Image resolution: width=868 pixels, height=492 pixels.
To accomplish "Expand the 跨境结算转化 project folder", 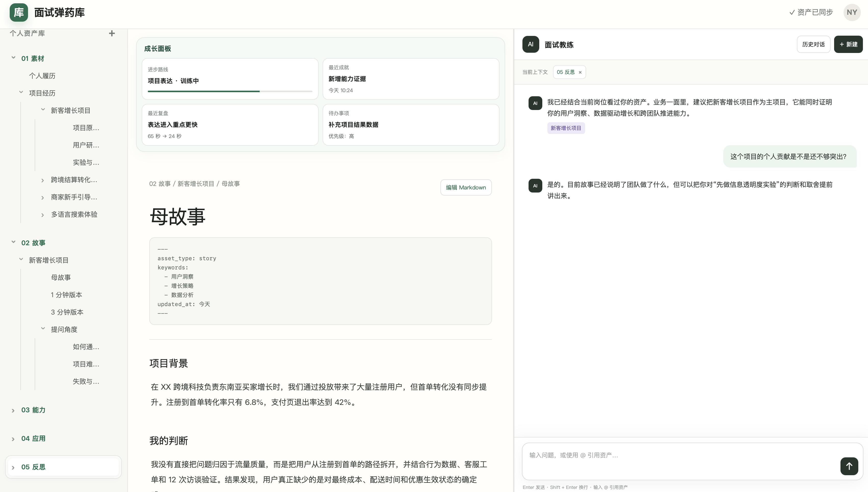I will click(x=43, y=180).
